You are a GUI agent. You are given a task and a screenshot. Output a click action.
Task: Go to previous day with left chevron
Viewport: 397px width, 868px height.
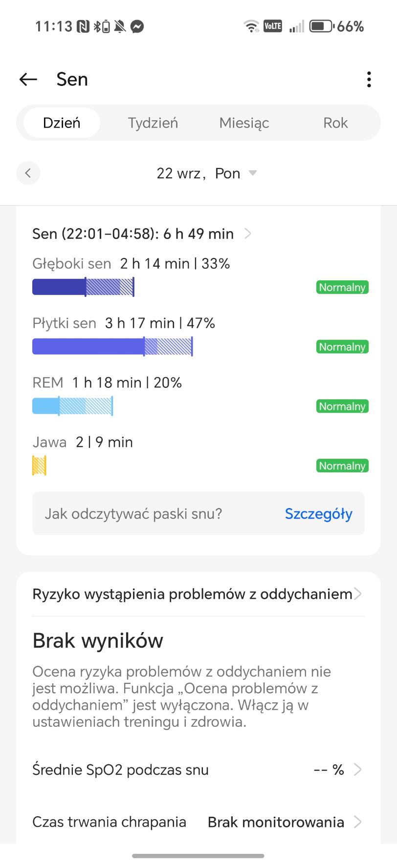(x=28, y=173)
